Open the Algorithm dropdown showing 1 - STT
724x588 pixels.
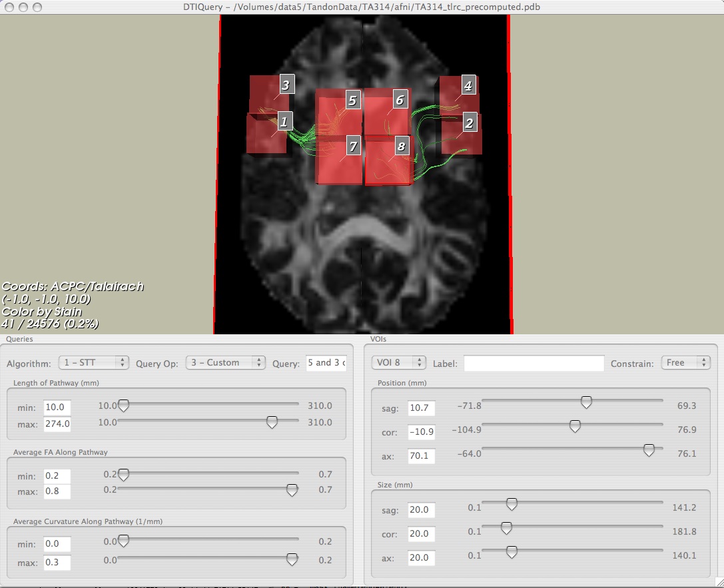coord(94,362)
